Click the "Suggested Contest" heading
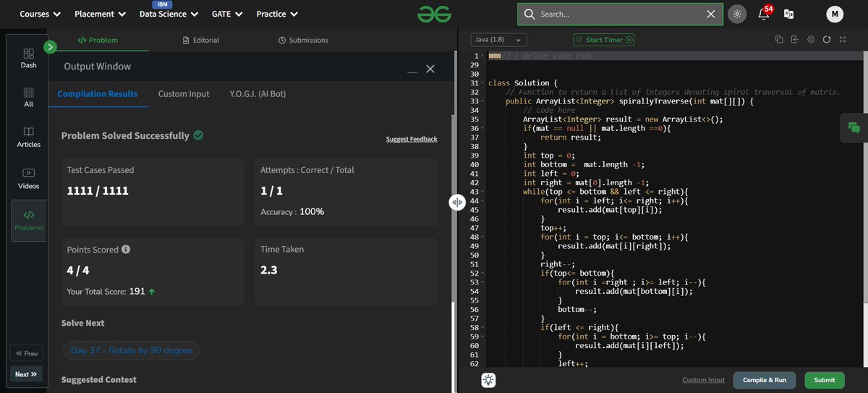The height and width of the screenshot is (393, 868). pos(99,379)
